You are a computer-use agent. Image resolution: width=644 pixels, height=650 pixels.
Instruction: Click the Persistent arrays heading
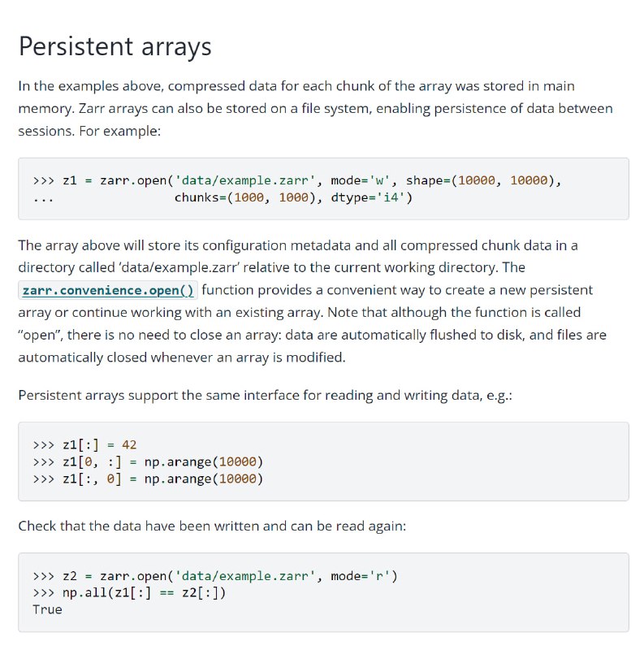[x=115, y=46]
